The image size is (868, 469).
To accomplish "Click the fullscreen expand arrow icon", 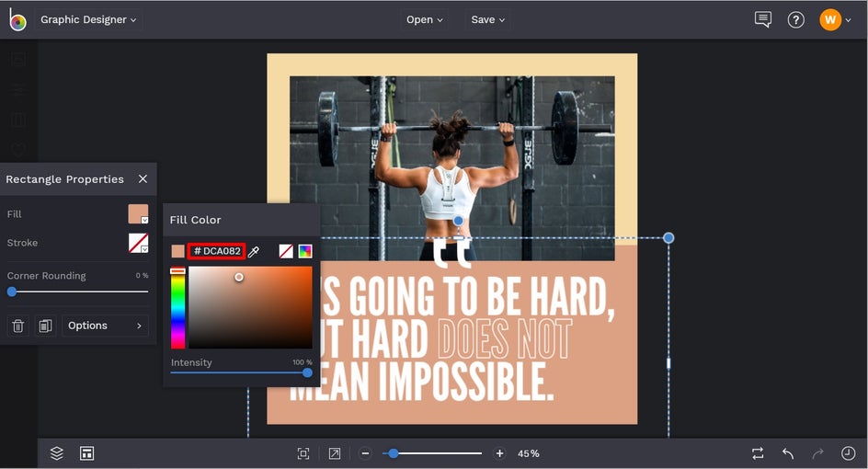I will pos(335,453).
